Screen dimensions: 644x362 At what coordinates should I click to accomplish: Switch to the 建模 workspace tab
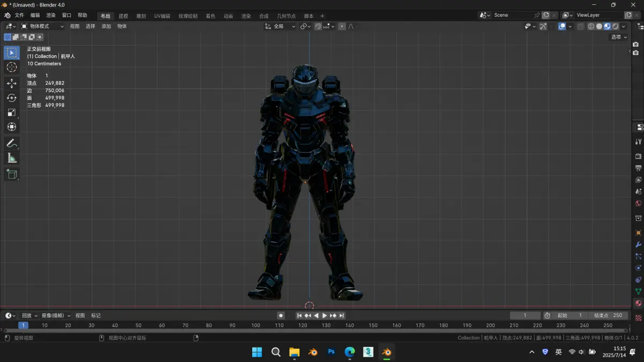click(123, 16)
